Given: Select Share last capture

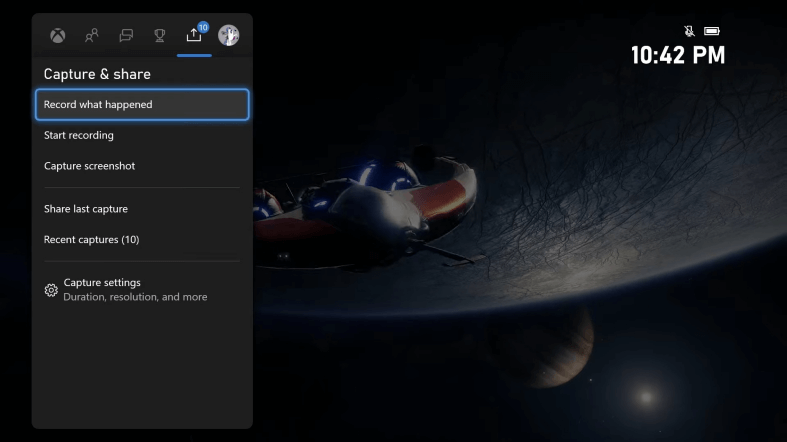Looking at the screenshot, I should point(142,209).
